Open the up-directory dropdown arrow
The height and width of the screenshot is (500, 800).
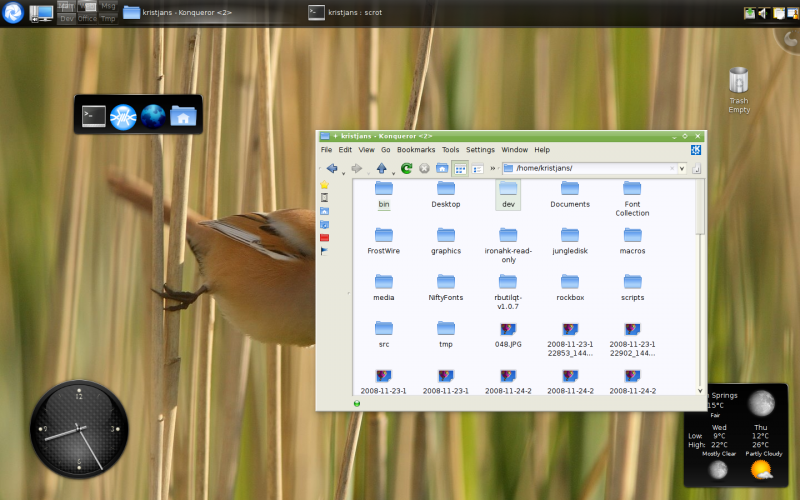click(393, 173)
